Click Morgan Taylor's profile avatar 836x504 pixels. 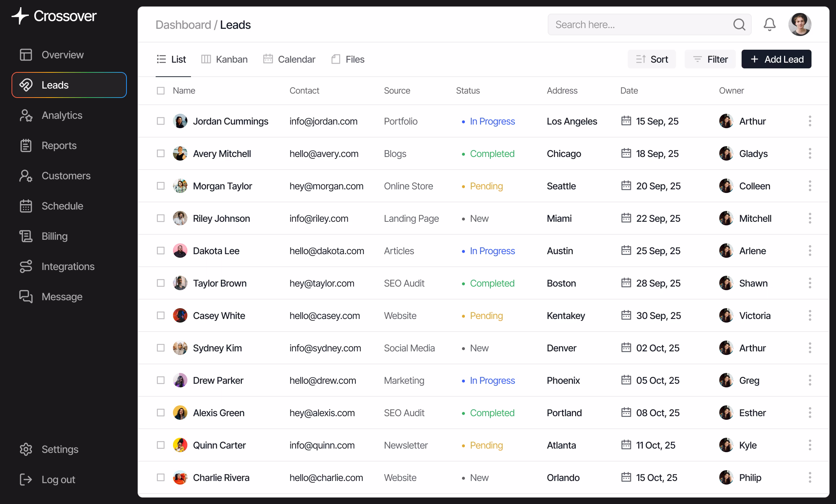pos(180,186)
